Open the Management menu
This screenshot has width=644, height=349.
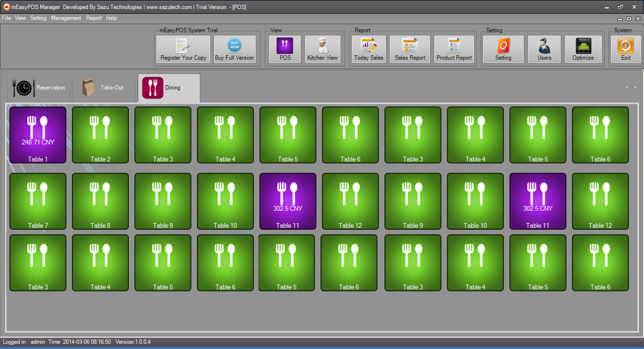[x=66, y=18]
